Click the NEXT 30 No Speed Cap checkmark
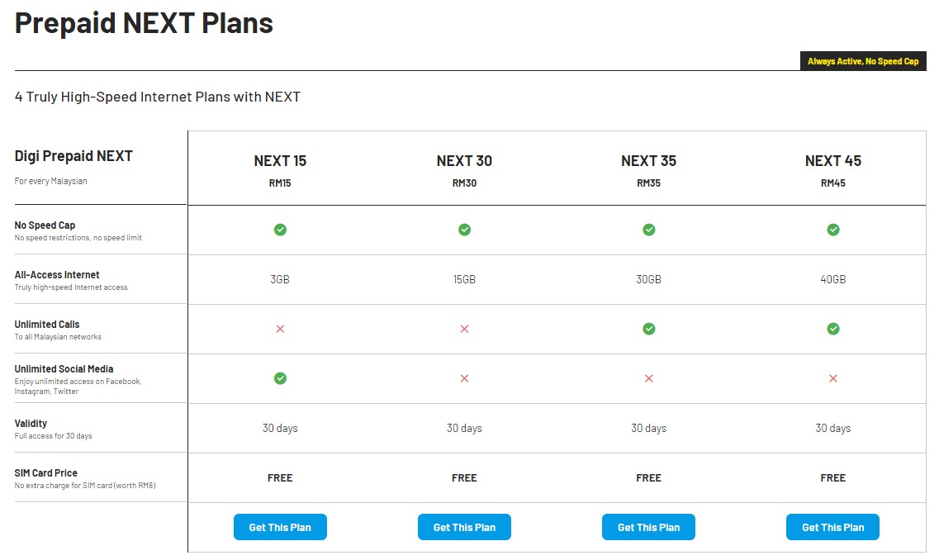This screenshot has height=560, width=939. (464, 230)
